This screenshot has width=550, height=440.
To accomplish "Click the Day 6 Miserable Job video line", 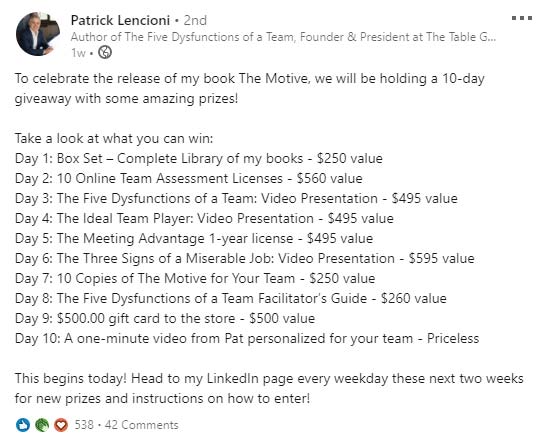I will (x=244, y=259).
